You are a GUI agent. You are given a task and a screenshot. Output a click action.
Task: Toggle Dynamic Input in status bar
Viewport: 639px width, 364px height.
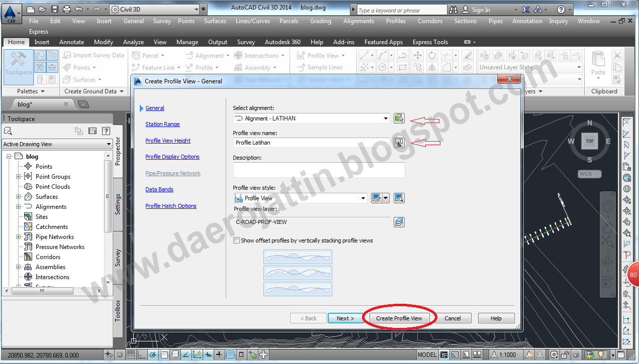click(x=208, y=355)
